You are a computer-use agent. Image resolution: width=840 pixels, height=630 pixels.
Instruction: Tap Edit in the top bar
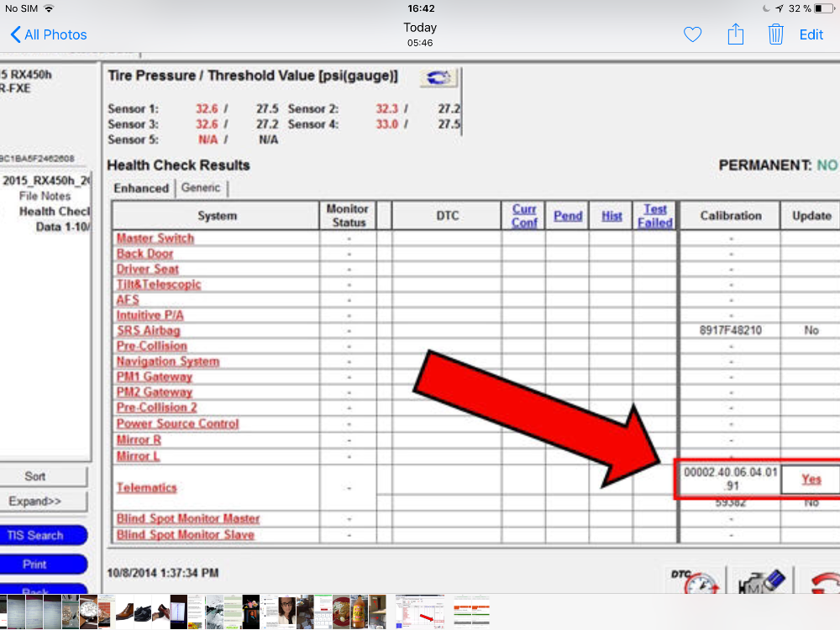click(811, 34)
